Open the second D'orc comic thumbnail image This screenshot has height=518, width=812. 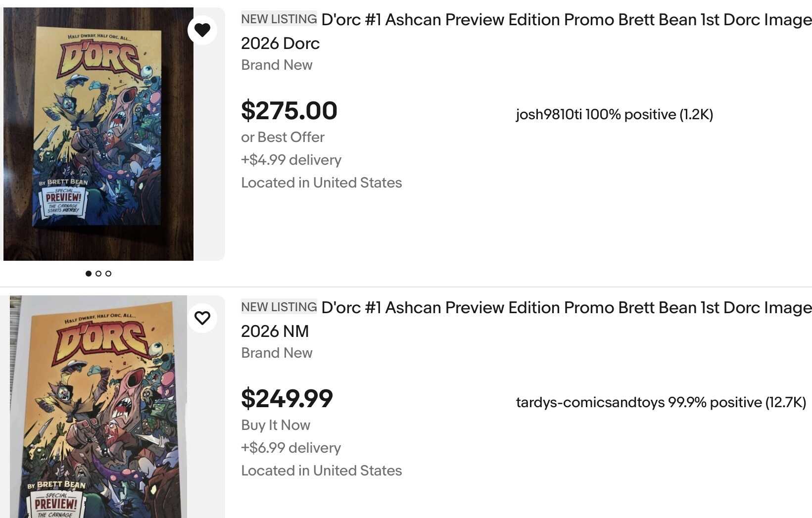(98, 407)
